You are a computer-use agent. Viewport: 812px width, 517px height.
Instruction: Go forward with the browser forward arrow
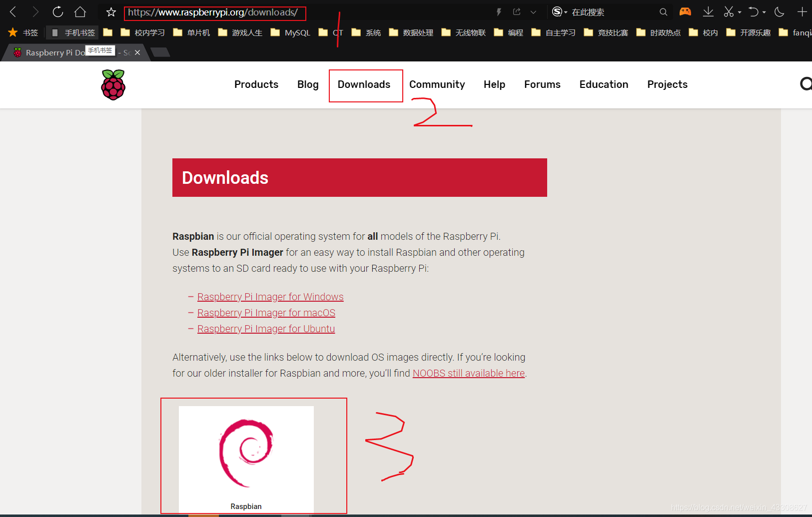(35, 12)
